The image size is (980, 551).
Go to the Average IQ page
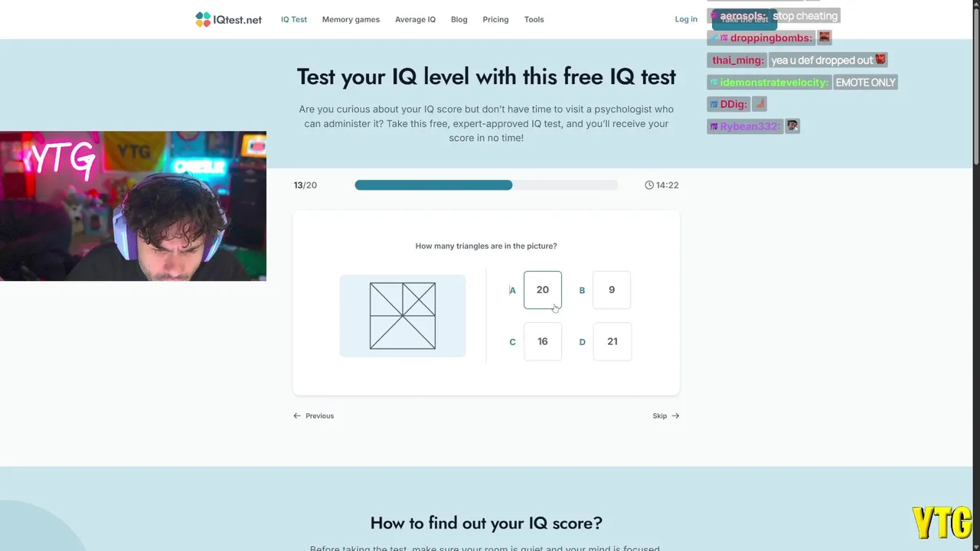[x=415, y=19]
